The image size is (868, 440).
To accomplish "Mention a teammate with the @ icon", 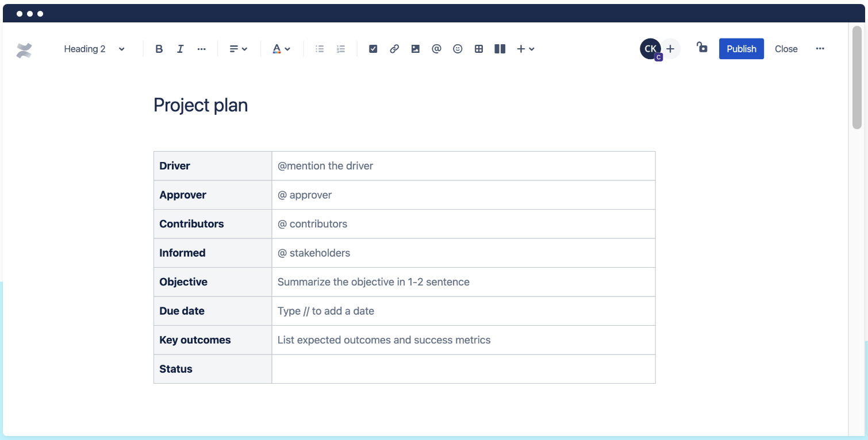I will coord(436,49).
